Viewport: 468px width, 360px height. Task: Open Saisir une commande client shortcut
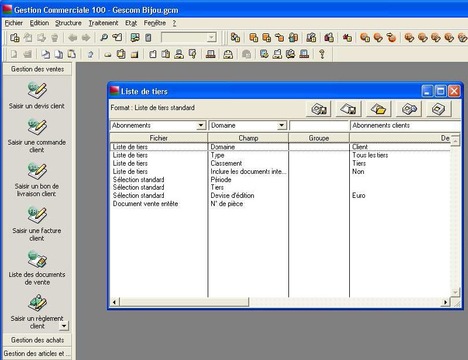[x=37, y=127]
